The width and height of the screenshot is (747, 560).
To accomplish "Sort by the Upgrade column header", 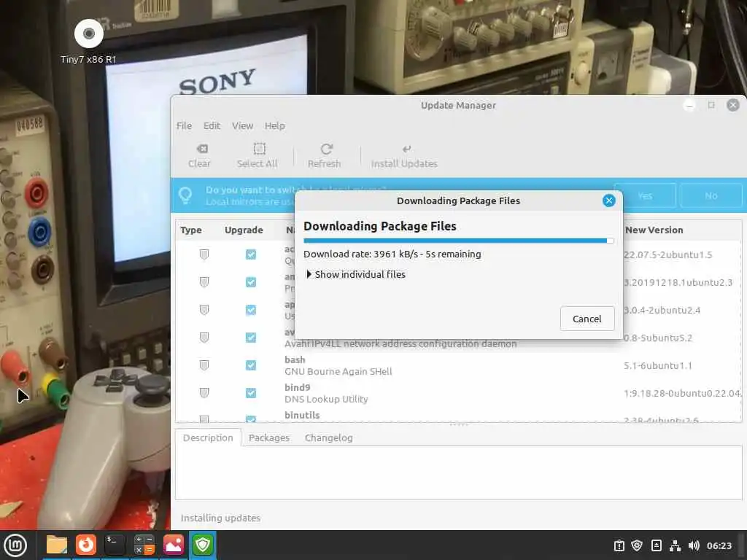I will pos(244,230).
